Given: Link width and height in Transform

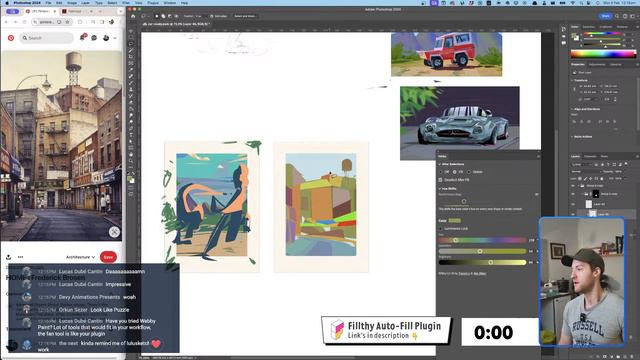Looking at the screenshot, I should [x=575, y=89].
